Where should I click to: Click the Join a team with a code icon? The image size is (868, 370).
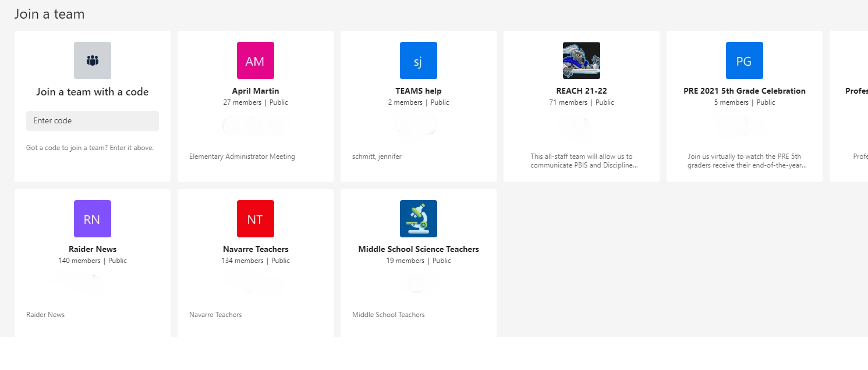(x=93, y=61)
